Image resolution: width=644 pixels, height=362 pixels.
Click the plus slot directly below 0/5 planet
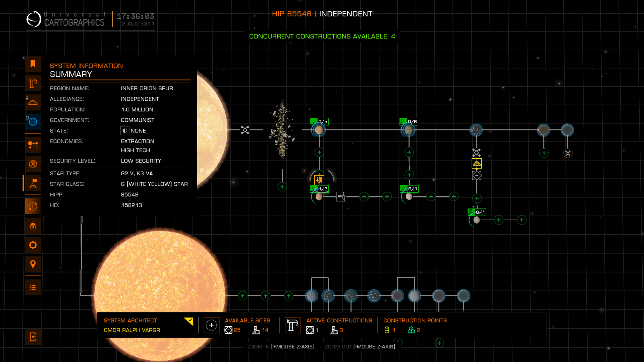pos(319,152)
